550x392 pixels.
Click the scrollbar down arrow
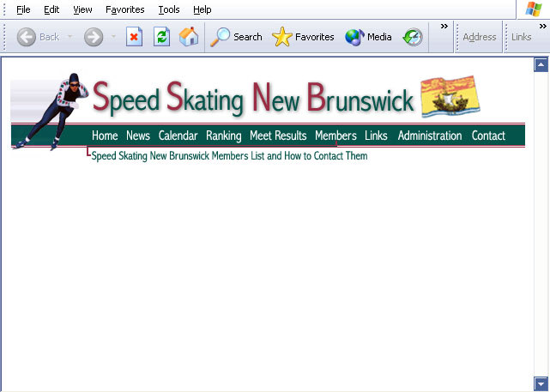click(x=541, y=383)
